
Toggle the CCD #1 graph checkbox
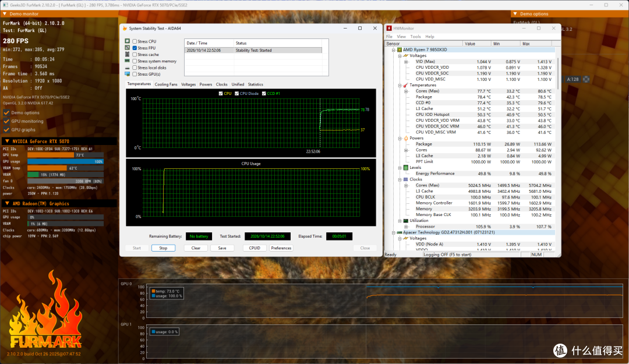pyautogui.click(x=264, y=94)
